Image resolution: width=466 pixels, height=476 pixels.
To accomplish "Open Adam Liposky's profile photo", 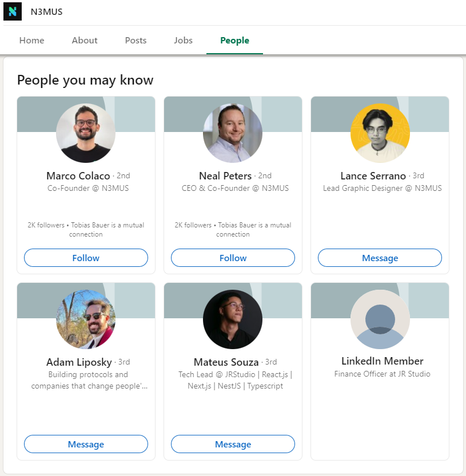I will pyautogui.click(x=86, y=319).
